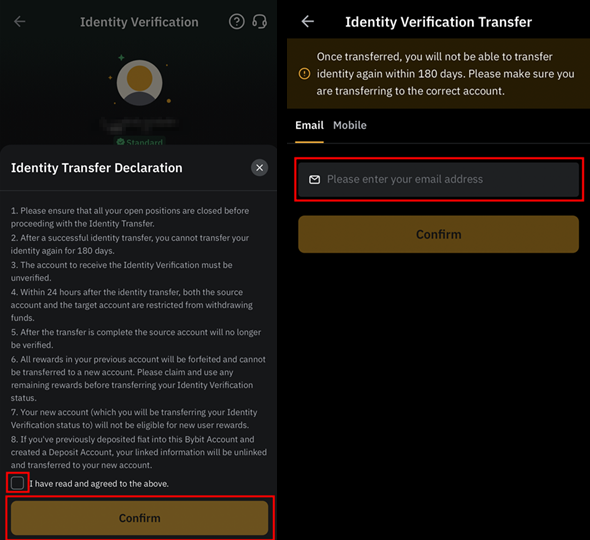Viewport: 590px width, 540px height.
Task: Tap the profile avatar picture
Action: coord(140,83)
